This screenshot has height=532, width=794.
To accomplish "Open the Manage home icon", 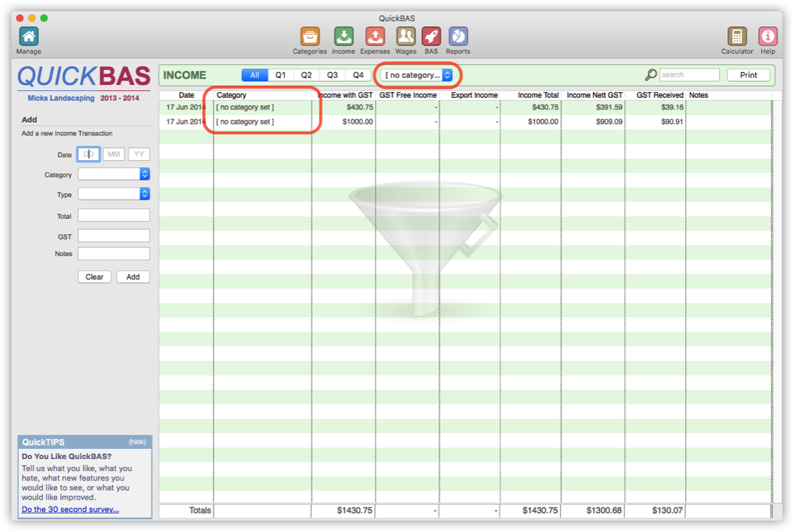I will point(29,36).
